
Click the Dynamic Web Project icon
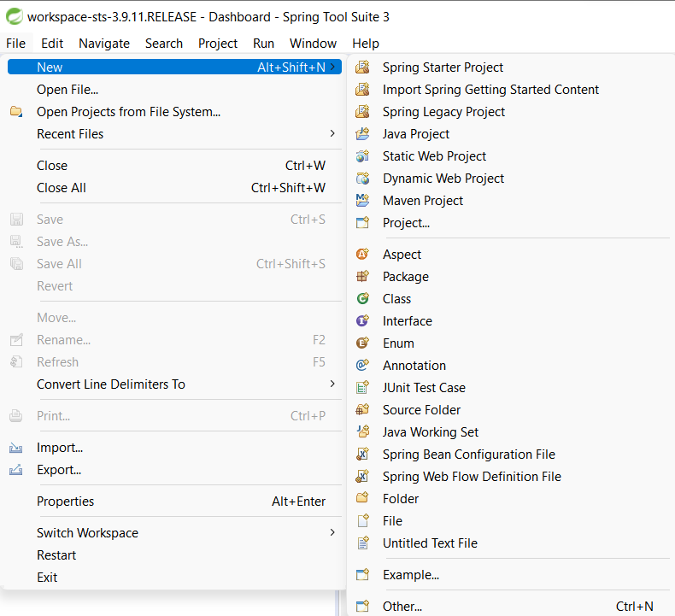point(362,179)
